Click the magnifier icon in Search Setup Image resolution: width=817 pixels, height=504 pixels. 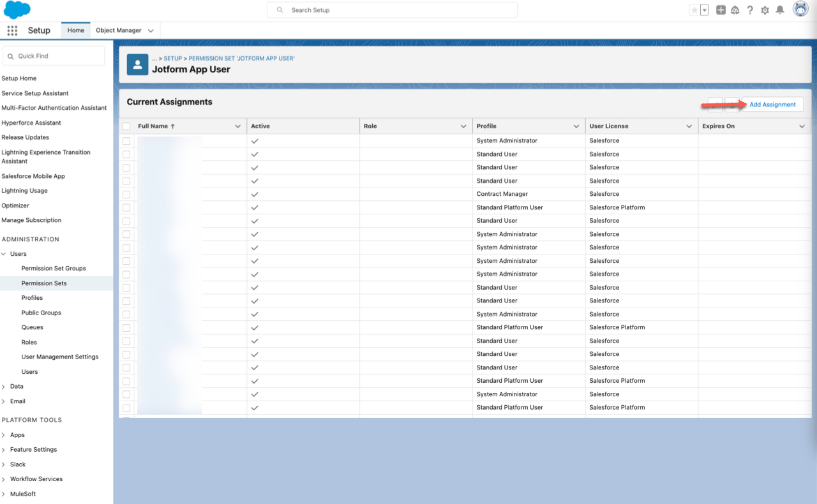coord(280,10)
